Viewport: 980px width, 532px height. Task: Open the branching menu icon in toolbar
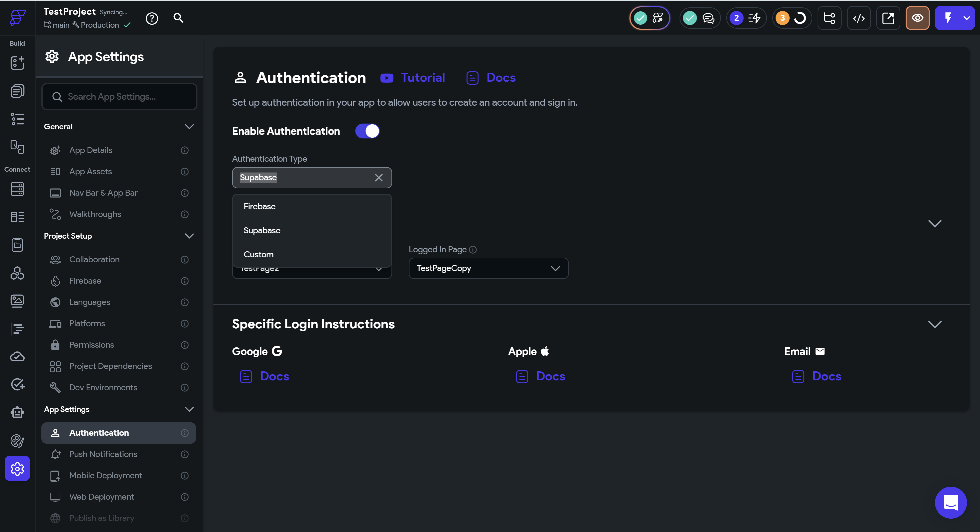(x=829, y=18)
